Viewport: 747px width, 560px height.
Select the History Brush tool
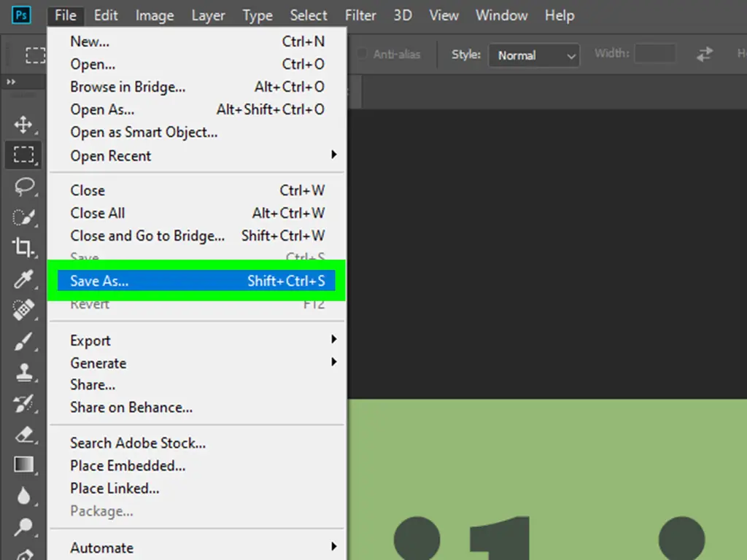click(23, 403)
